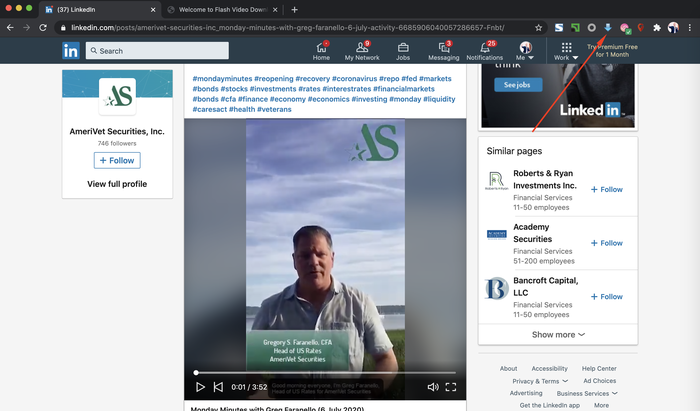This screenshot has height=411, width=700.
Task: Expand Show more similar pages
Action: click(x=558, y=335)
